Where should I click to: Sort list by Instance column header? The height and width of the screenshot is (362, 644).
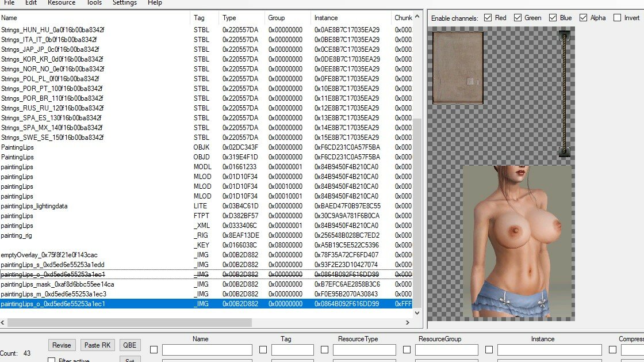(x=351, y=18)
